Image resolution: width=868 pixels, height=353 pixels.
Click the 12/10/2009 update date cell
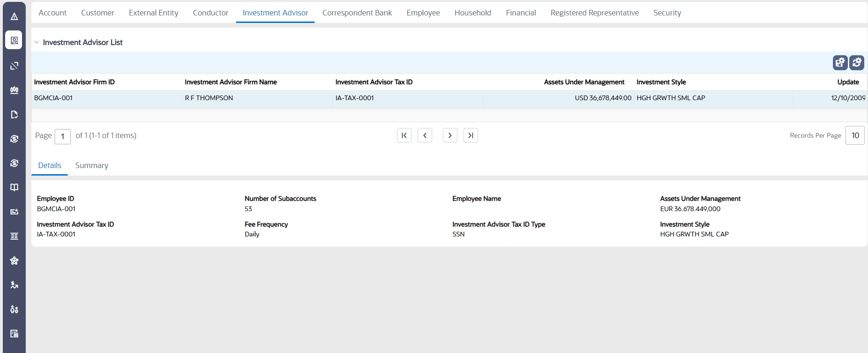[x=830, y=98]
